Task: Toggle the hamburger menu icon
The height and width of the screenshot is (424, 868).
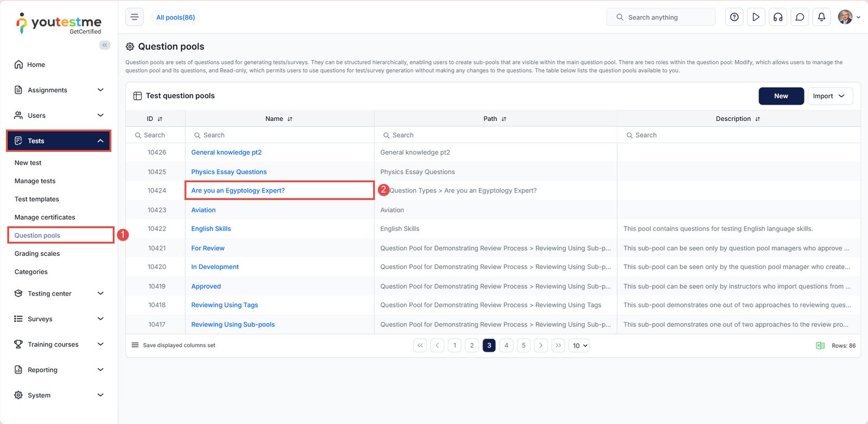Action: (x=135, y=17)
